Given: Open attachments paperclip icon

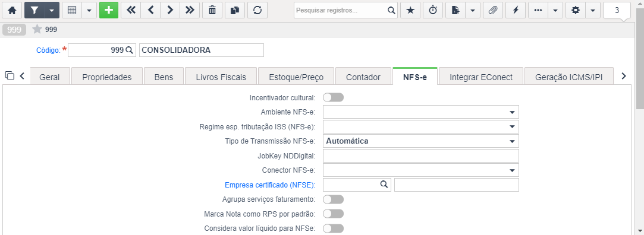Looking at the screenshot, I should (493, 10).
